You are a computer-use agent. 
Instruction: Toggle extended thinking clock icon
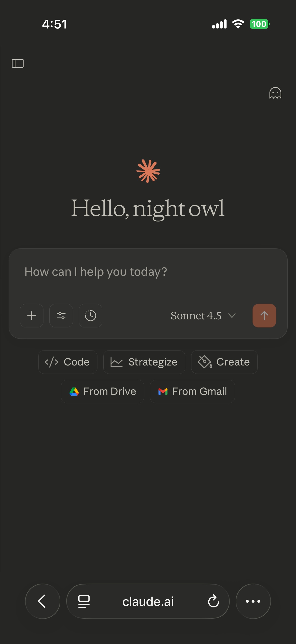[x=90, y=316]
